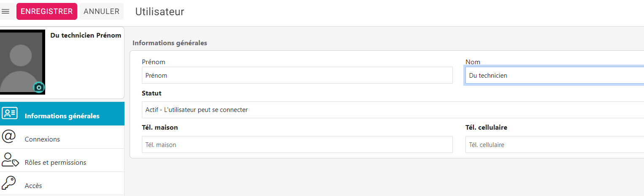Screen dimensions: 644x196
Task: Cancel editing with ANNULER button
Action: tap(101, 11)
